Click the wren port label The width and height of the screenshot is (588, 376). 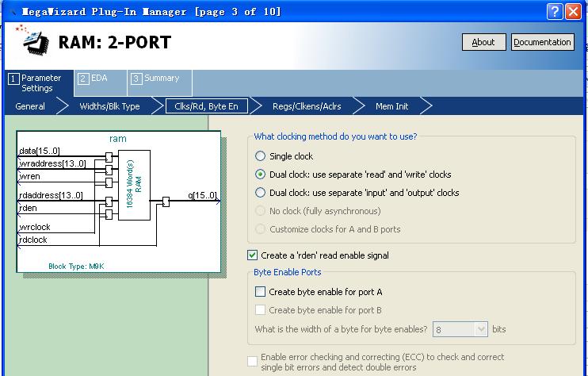pos(29,176)
